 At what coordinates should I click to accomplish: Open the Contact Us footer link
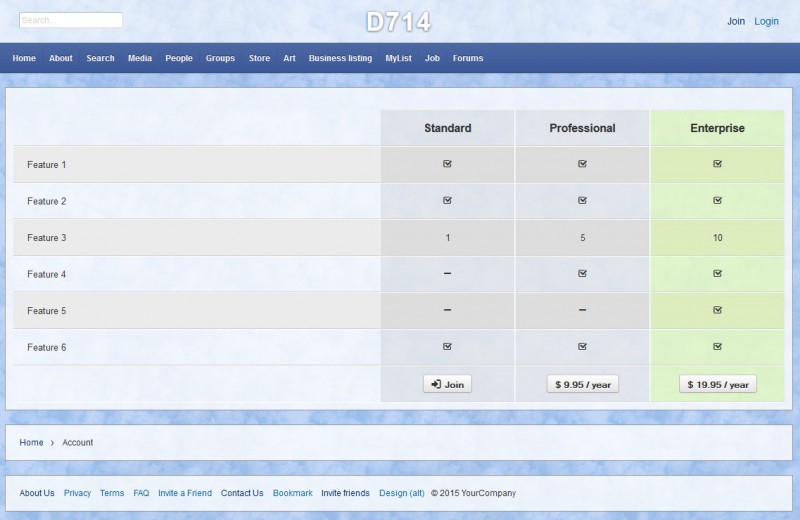click(x=242, y=493)
